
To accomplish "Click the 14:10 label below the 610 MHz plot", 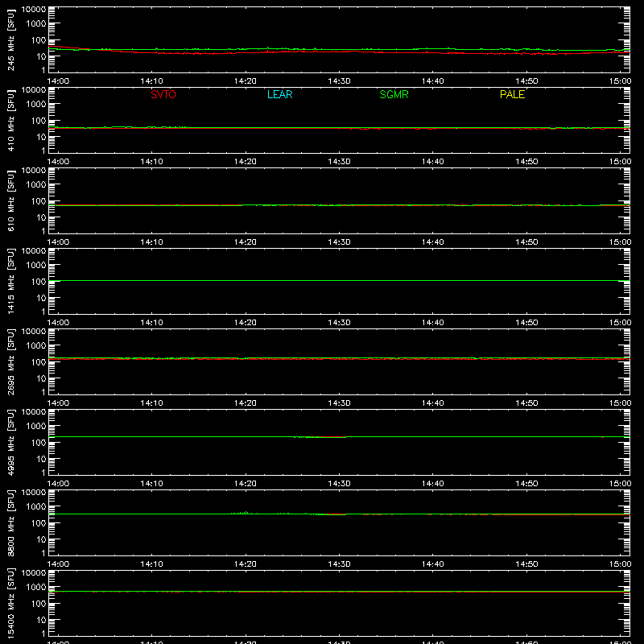I will click(152, 242).
